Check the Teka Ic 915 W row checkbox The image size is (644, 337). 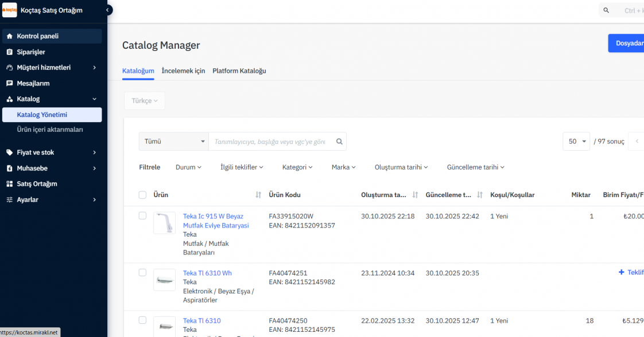[143, 216]
